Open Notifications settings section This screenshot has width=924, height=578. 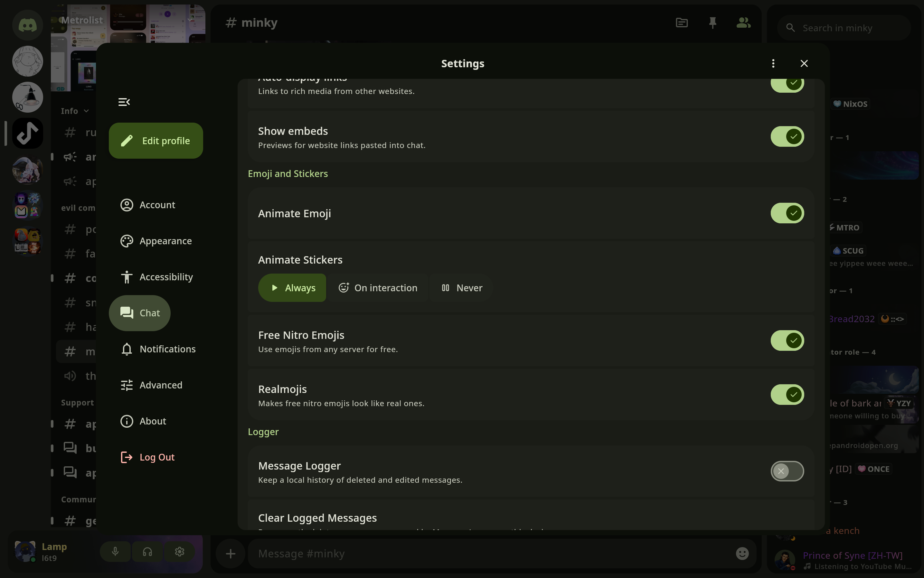tap(158, 349)
